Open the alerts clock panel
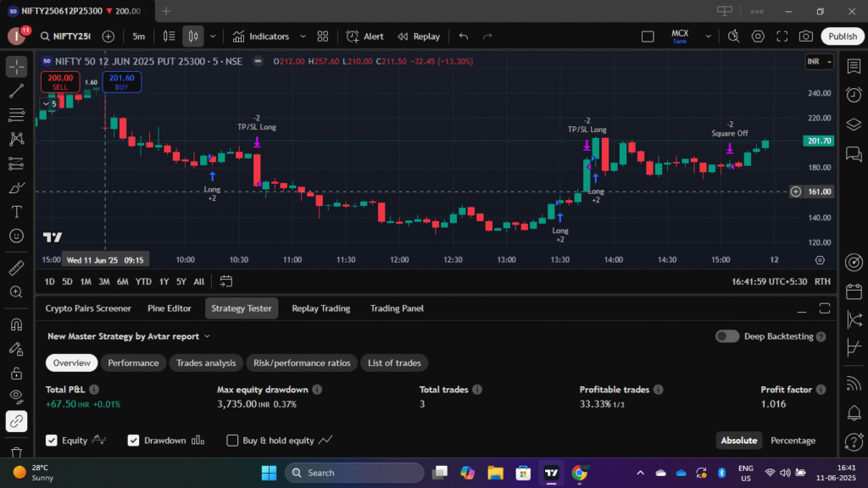This screenshot has width=868, height=488. point(854,95)
